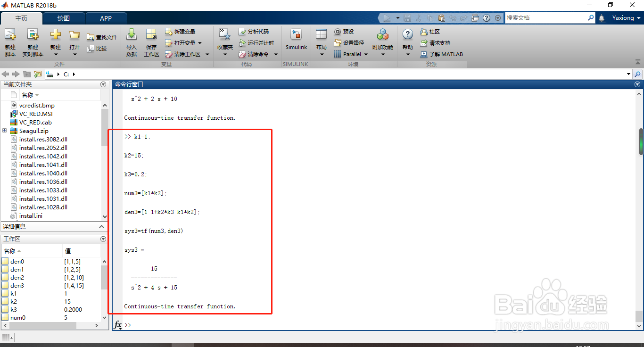The height and width of the screenshot is (347, 644).
Task: Click the browse for folder icon
Action: pos(38,74)
